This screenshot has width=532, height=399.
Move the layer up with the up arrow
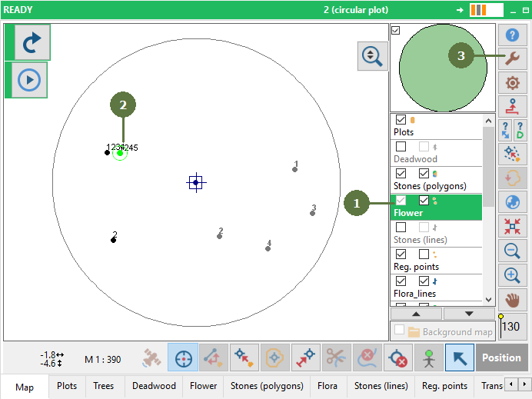[x=416, y=314]
